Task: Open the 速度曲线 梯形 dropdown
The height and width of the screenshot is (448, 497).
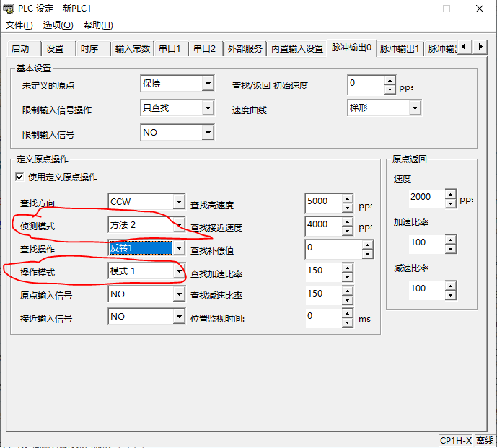Action: click(x=415, y=108)
